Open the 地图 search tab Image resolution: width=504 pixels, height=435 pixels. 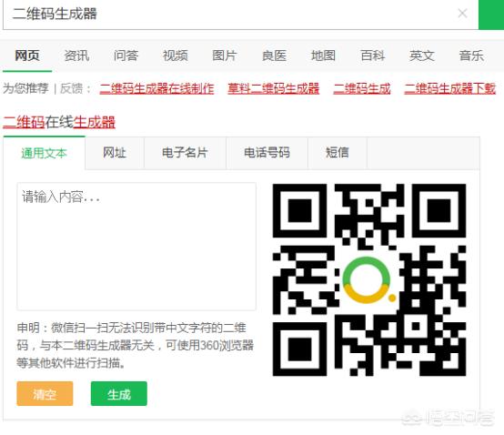pyautogui.click(x=323, y=56)
